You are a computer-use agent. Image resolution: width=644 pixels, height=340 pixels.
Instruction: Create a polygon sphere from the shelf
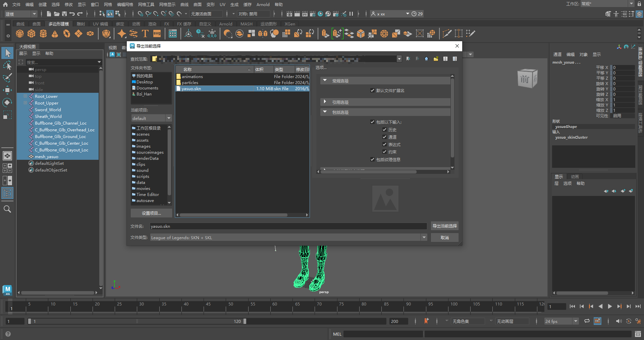tap(20, 33)
